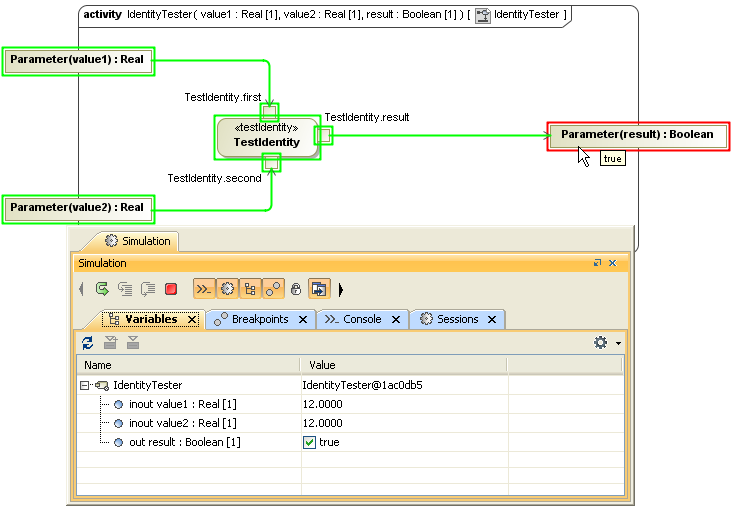Click the IdentityTester diagram icon in header
The width and height of the screenshot is (734, 510).
[x=483, y=15]
